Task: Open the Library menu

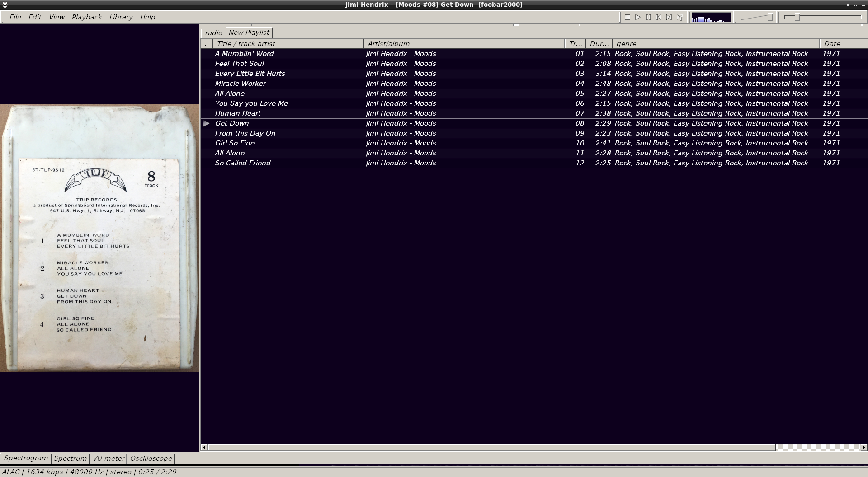Action: pyautogui.click(x=121, y=17)
